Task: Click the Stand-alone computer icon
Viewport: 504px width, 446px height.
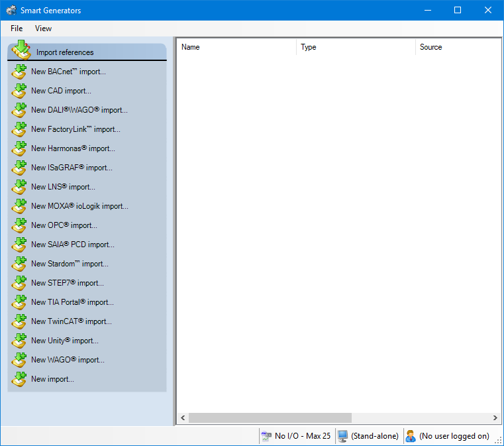Action: click(342, 436)
